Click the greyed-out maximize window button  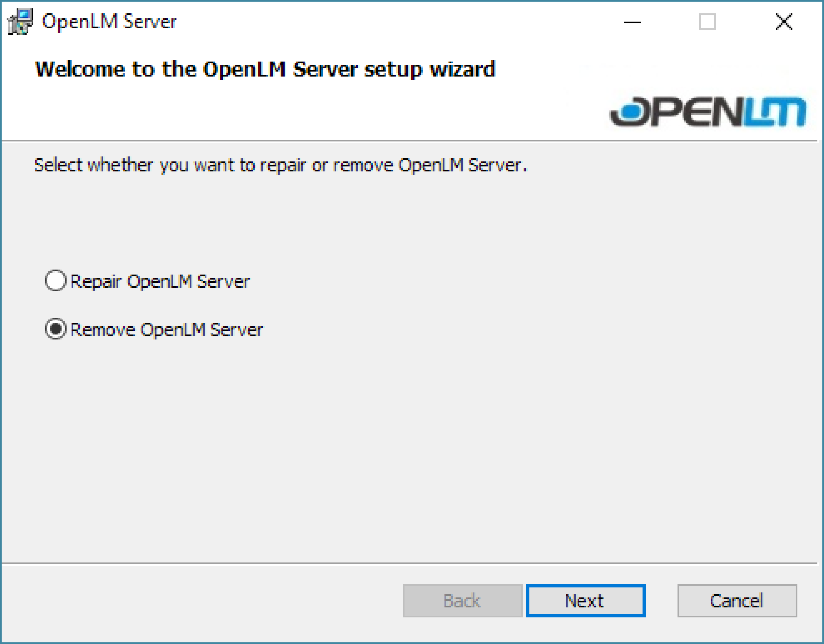[x=707, y=22]
